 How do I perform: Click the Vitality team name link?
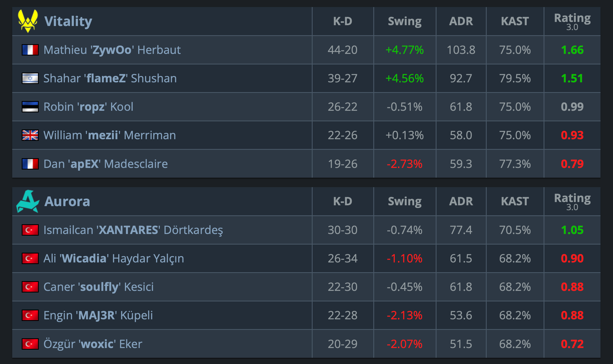coord(68,21)
